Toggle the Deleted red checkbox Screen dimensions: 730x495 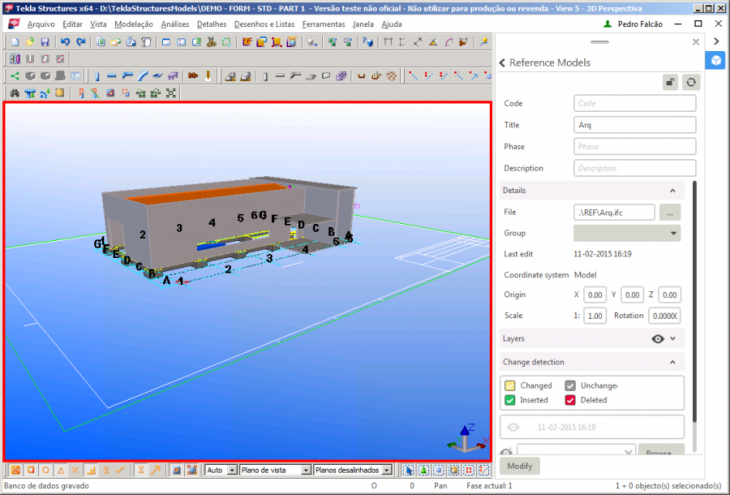click(x=571, y=400)
